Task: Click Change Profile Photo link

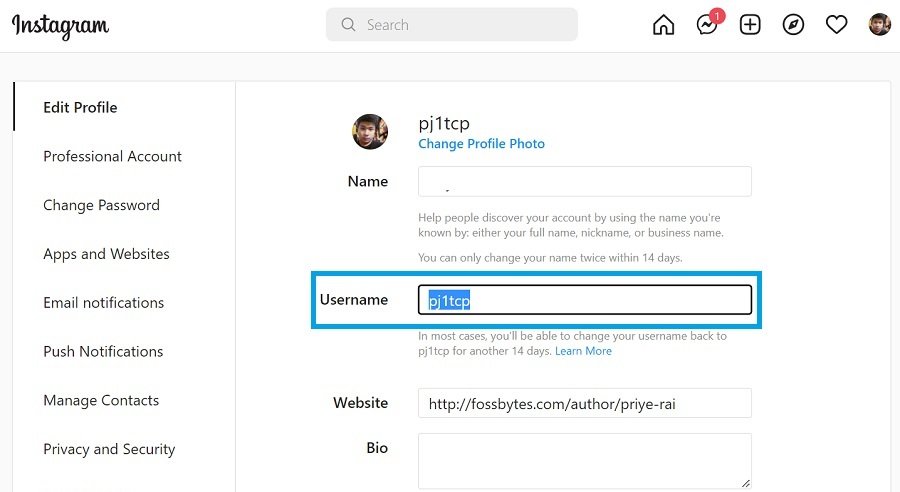Action: 481,144
